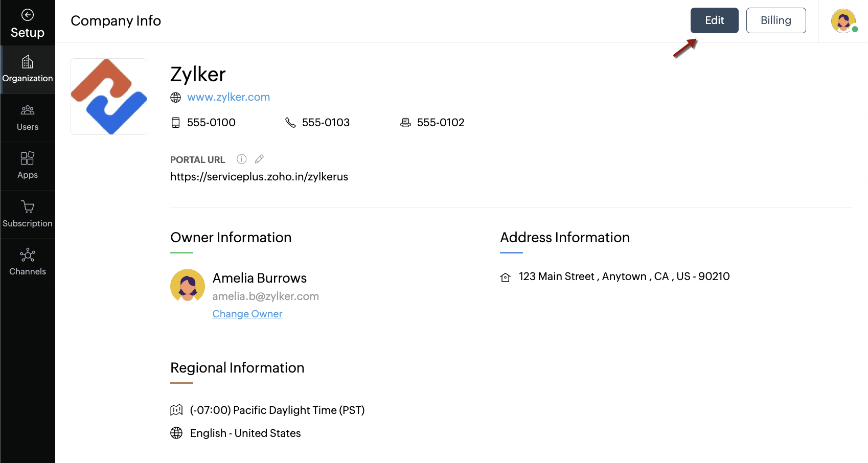Click the home address icon

click(x=506, y=277)
